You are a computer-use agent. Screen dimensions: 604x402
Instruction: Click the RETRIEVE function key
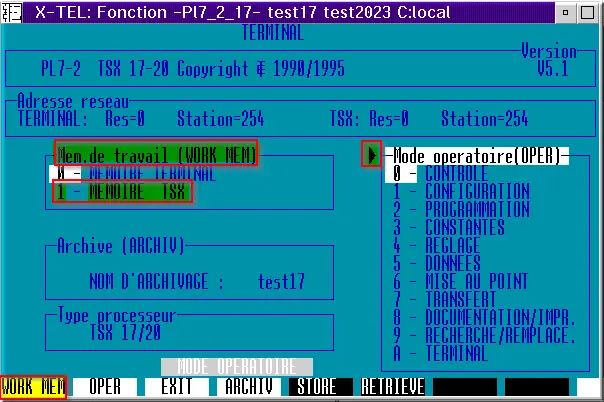tap(393, 387)
